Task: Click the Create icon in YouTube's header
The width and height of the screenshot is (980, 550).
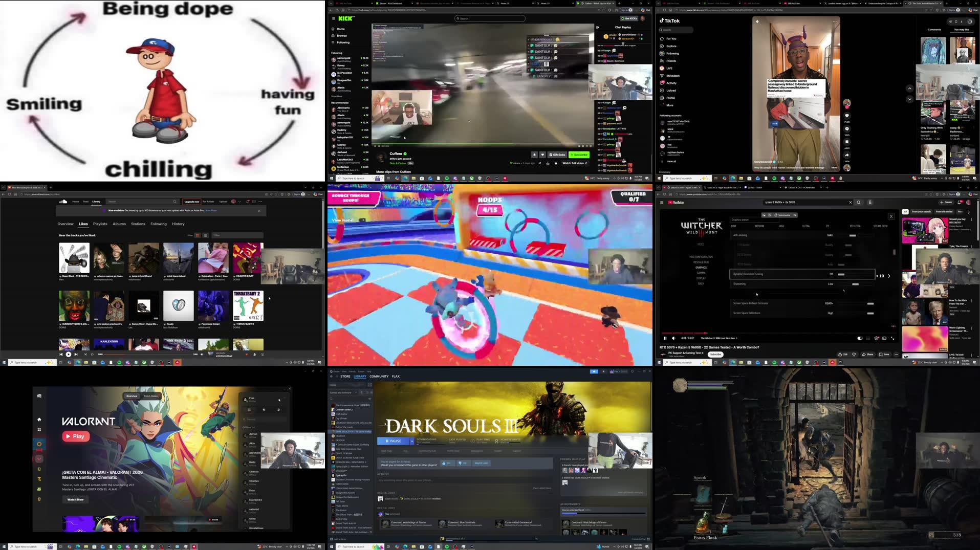Action: click(x=946, y=202)
